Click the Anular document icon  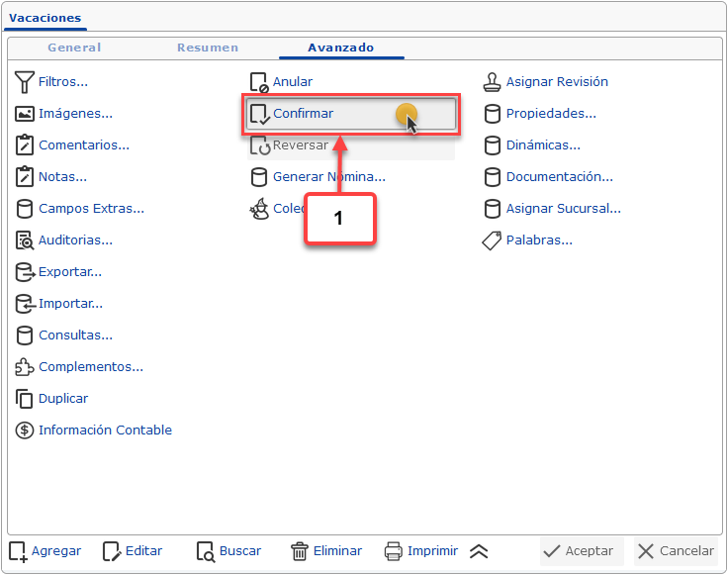pyautogui.click(x=259, y=82)
